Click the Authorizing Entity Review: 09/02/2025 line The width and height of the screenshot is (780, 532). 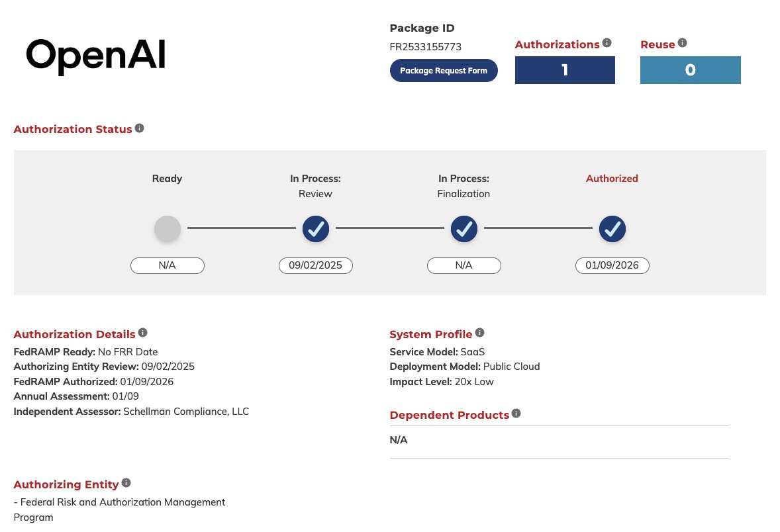click(104, 367)
